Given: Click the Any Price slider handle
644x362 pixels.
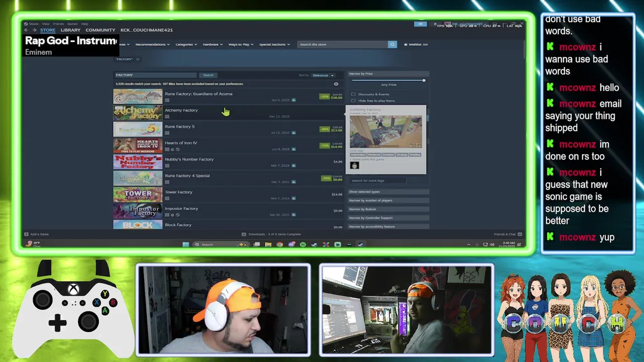Looking at the screenshot, I should coord(424,80).
